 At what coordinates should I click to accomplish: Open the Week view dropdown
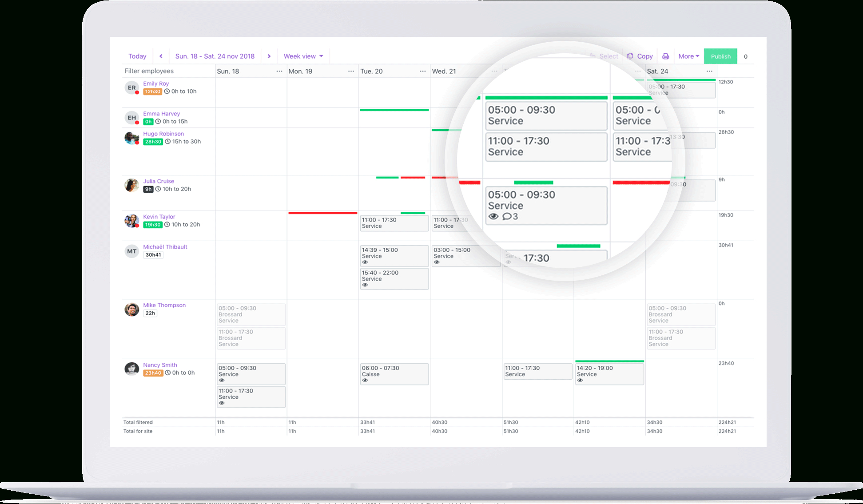303,56
